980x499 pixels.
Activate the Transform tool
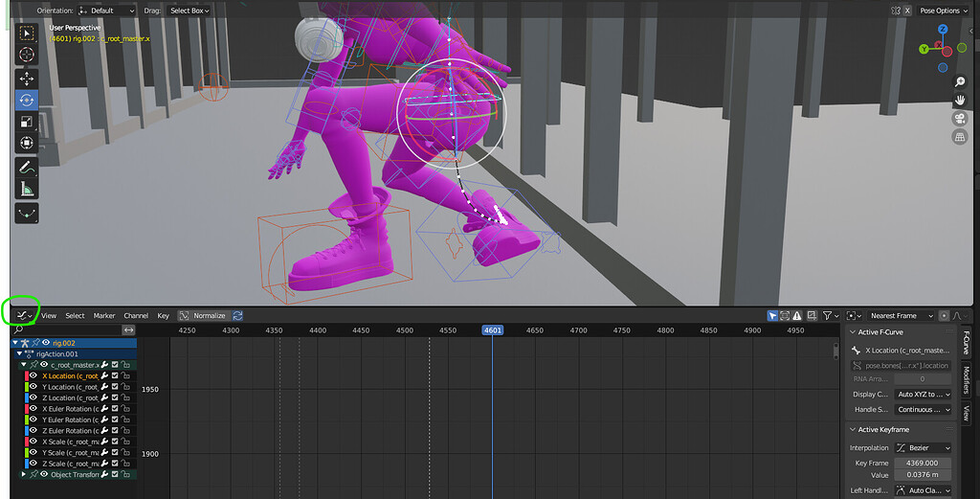coord(26,144)
